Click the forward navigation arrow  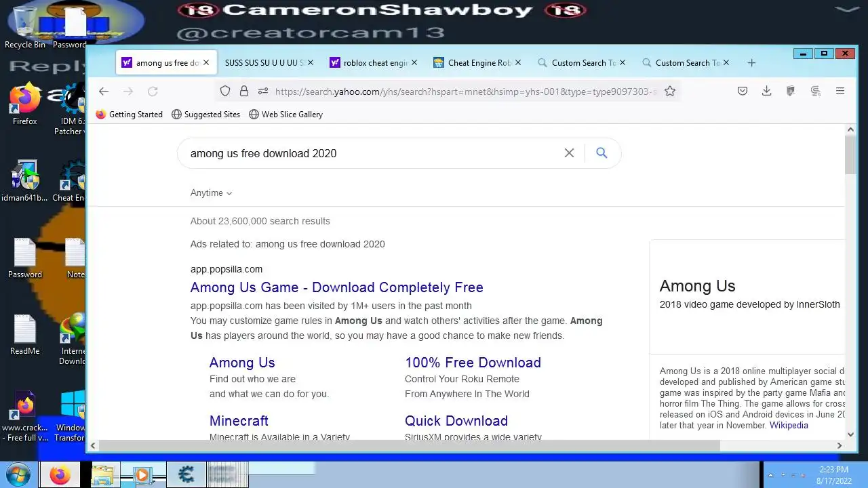coord(128,91)
